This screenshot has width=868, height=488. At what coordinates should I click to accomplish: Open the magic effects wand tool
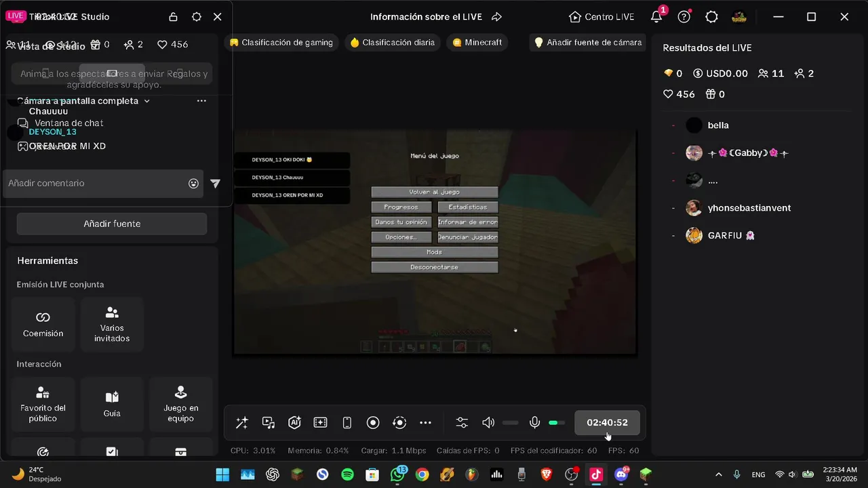point(241,423)
